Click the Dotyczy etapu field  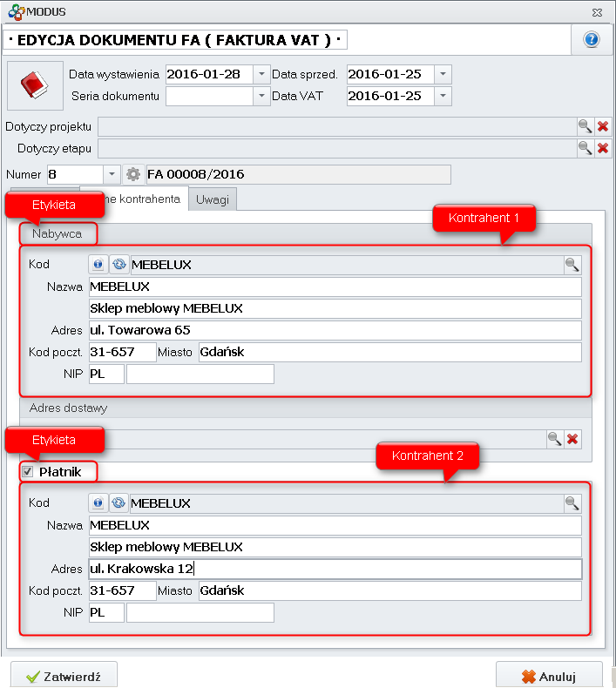point(337,148)
